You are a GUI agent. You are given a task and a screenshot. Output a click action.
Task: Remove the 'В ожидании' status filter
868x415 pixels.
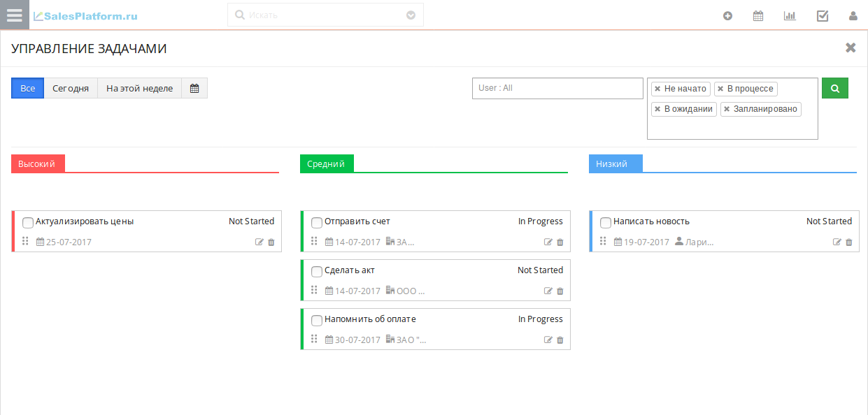658,109
